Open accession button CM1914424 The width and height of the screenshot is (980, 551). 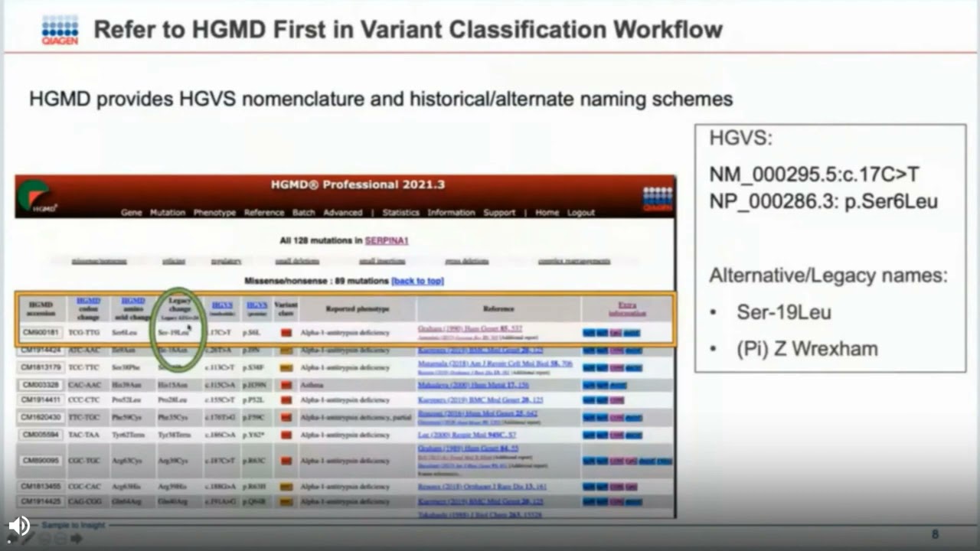(41, 350)
